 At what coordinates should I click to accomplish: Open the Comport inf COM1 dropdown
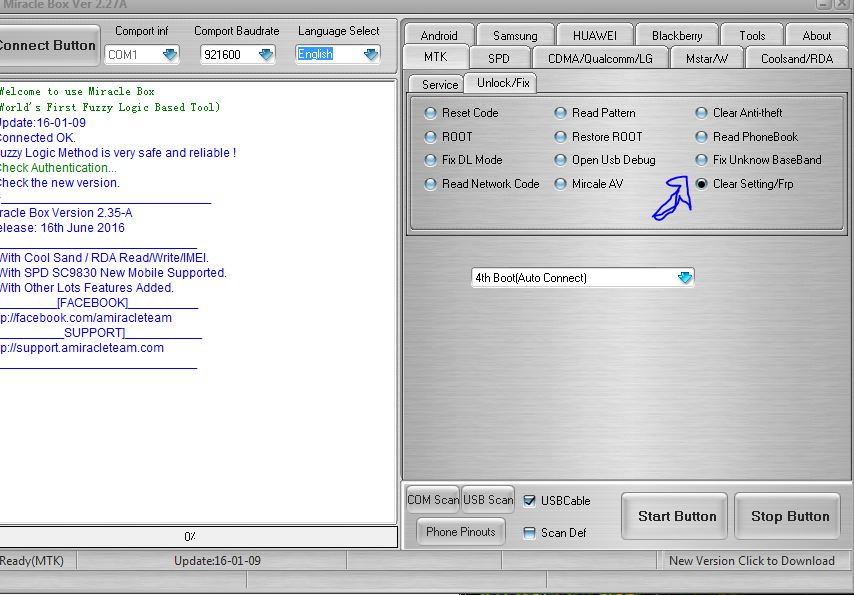pyautogui.click(x=170, y=54)
